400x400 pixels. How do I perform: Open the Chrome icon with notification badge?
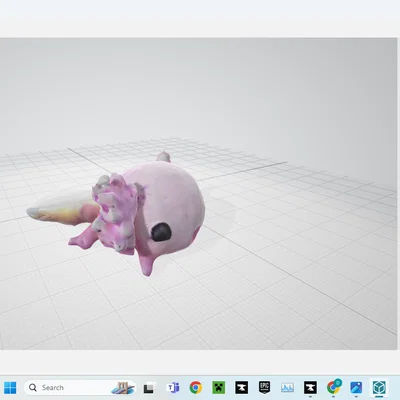[333, 387]
